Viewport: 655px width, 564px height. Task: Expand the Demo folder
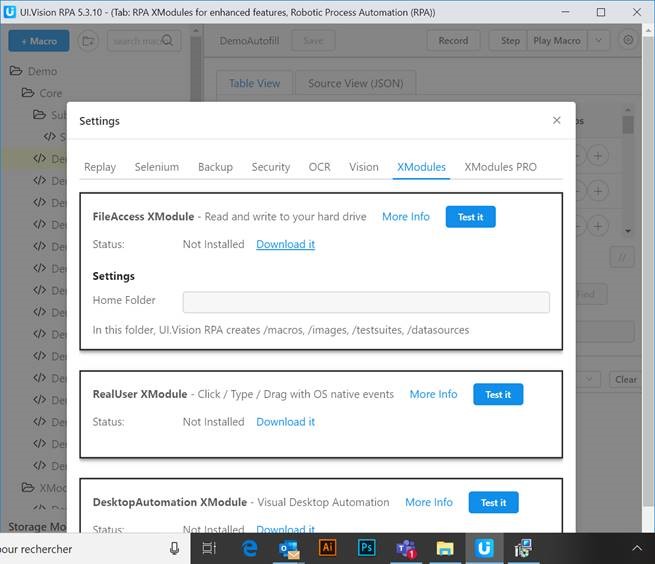[33, 71]
